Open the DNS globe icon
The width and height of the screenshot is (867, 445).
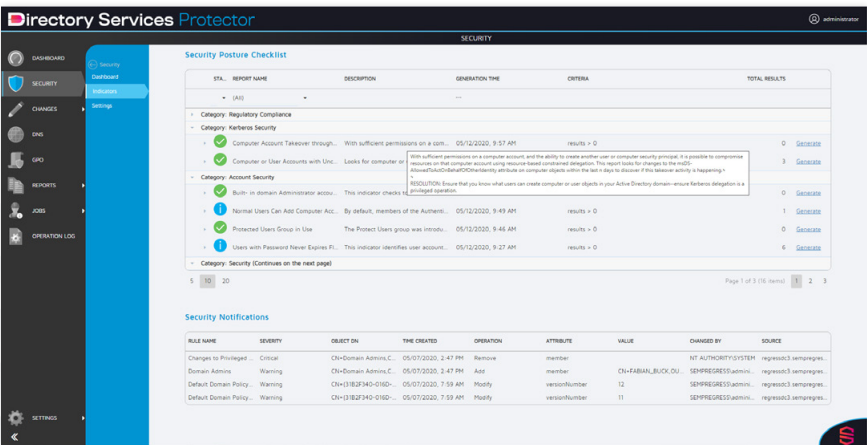pyautogui.click(x=17, y=134)
